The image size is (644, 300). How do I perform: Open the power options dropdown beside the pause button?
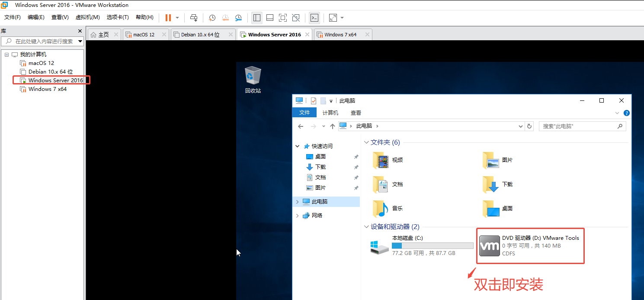tap(177, 18)
